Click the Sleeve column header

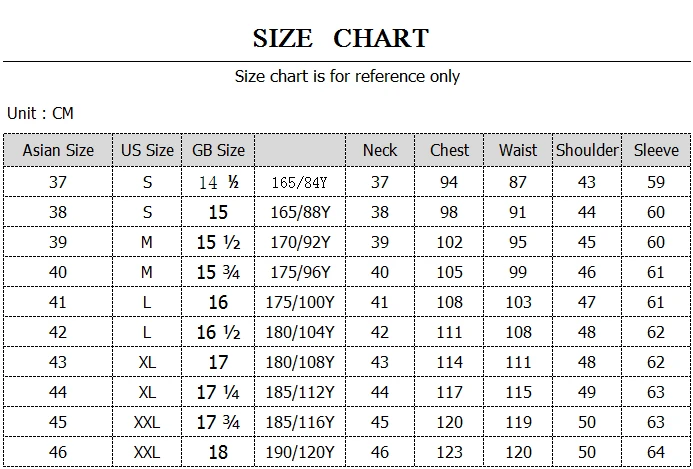(x=656, y=150)
